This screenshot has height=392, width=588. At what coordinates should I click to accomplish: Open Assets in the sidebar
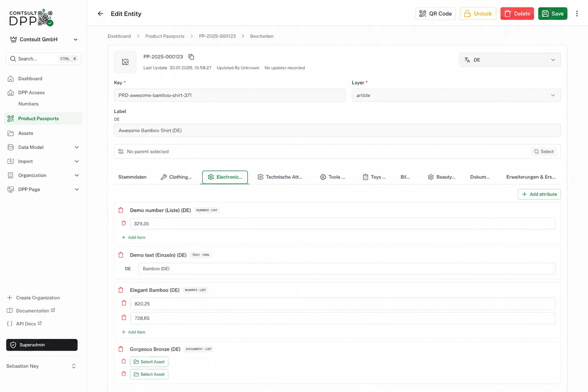[x=26, y=133]
